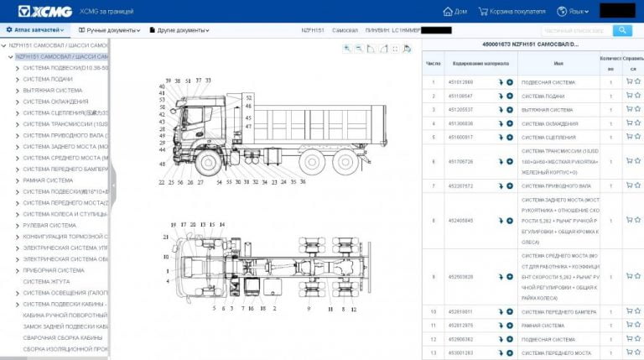
Task: Expand СИСТЕМА КОЛЕСА И СТУПИЦЫ node
Action: click(18, 215)
